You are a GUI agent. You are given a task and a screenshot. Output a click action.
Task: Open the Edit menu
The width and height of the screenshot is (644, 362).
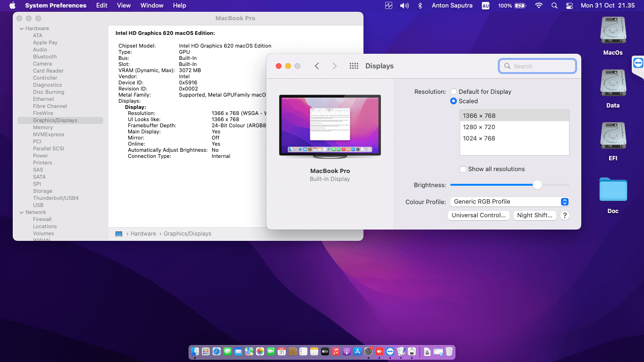(x=101, y=6)
